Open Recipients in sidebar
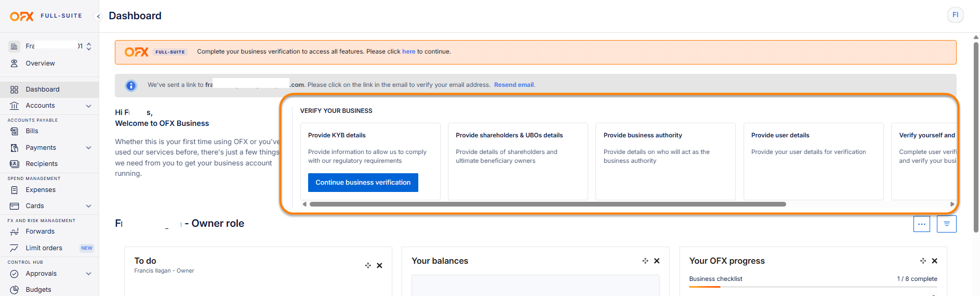This screenshot has width=980, height=296. pos(42,164)
